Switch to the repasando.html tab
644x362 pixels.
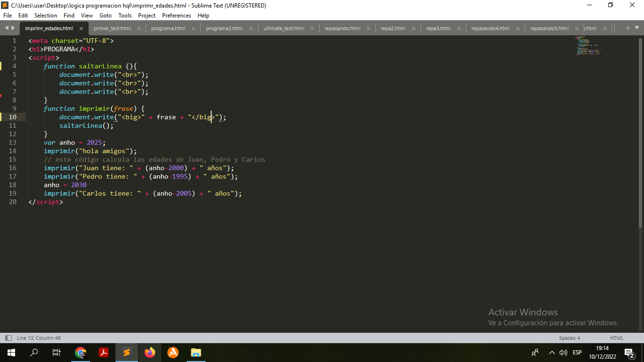click(x=343, y=28)
